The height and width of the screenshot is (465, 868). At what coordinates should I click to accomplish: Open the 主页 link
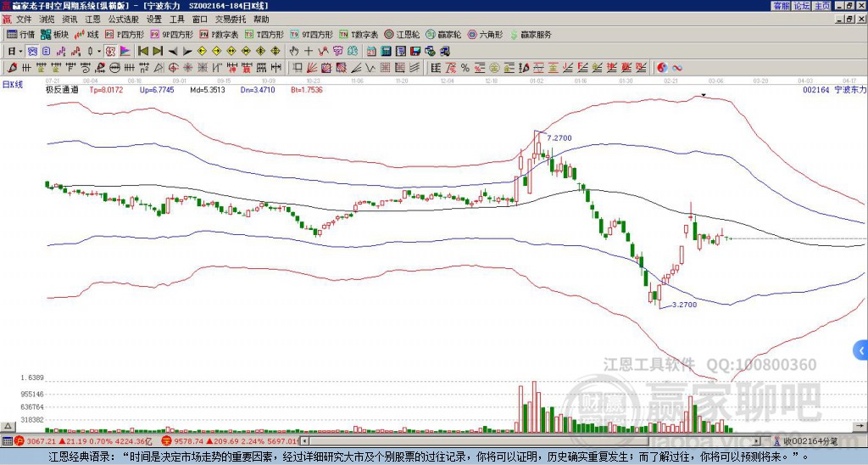tap(821, 6)
